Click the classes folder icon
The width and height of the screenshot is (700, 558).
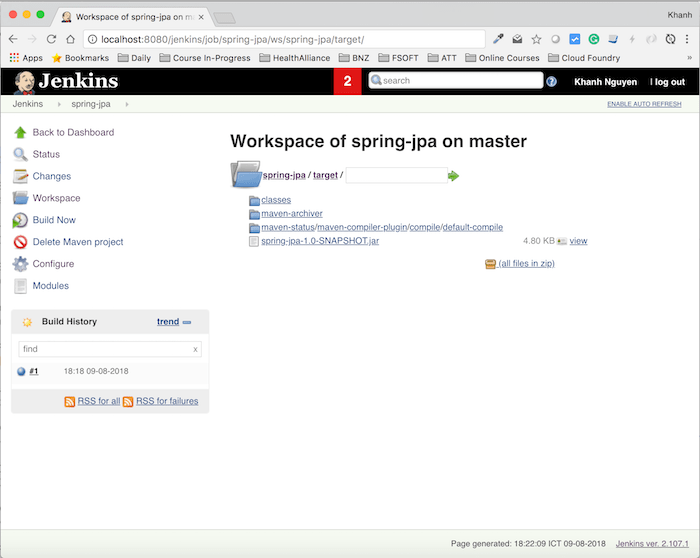click(254, 200)
